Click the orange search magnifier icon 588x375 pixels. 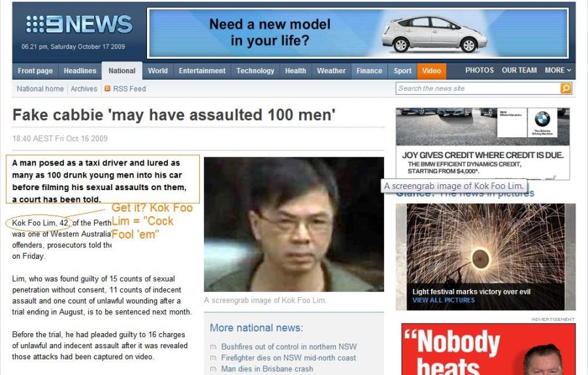pos(566,88)
